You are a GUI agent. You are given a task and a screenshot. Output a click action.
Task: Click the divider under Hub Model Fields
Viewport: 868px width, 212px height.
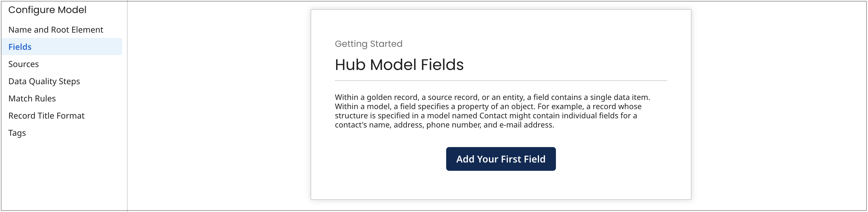501,81
